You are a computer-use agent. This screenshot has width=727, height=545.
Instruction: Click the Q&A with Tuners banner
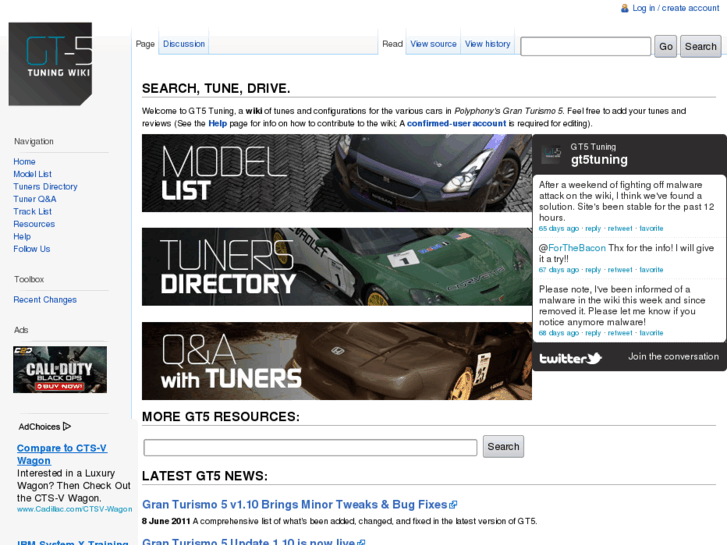[337, 361]
